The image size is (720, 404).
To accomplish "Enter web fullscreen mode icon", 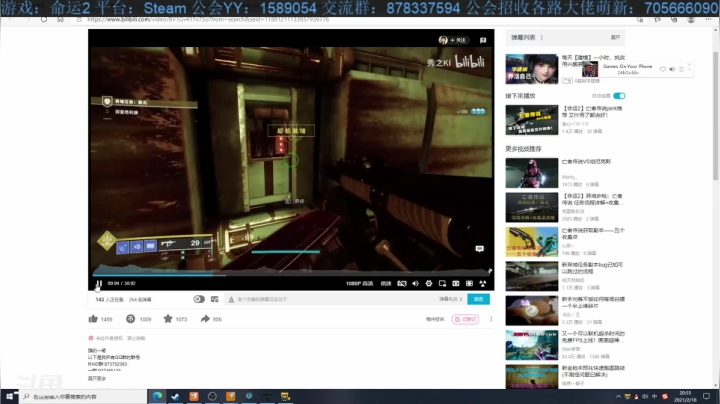I will (469, 284).
